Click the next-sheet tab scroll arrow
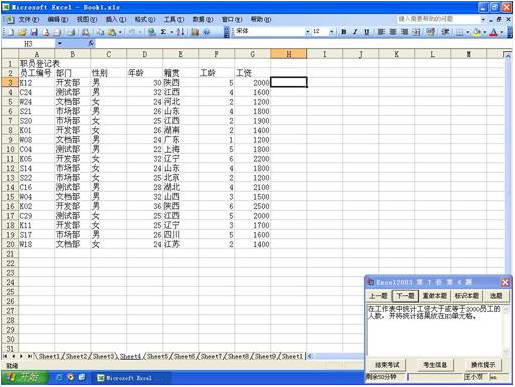This screenshot has height=387, width=515. click(x=22, y=356)
